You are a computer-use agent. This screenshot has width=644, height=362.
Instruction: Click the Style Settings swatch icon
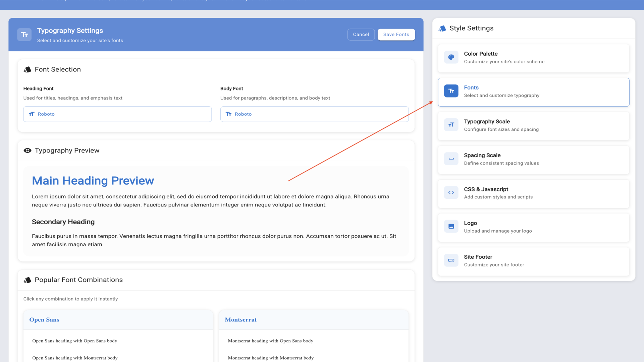[x=442, y=28]
